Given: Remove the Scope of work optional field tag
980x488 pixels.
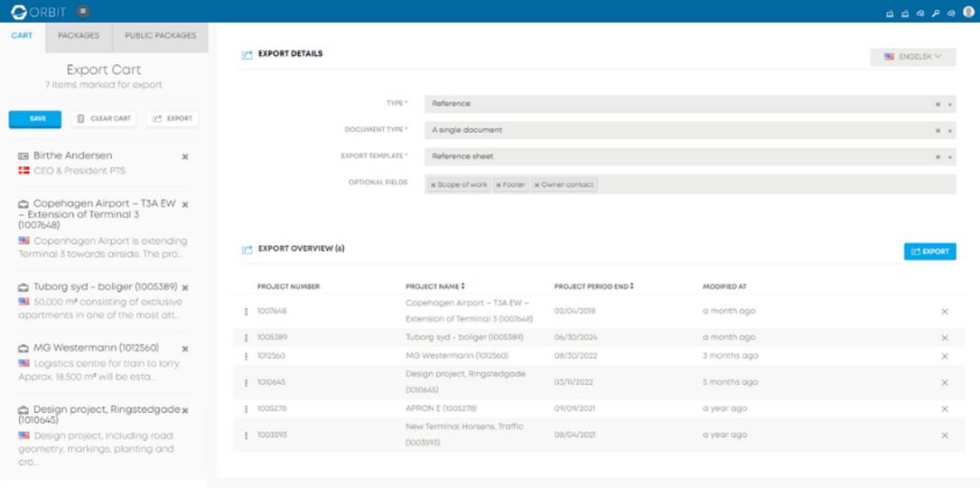Looking at the screenshot, I should [x=434, y=185].
